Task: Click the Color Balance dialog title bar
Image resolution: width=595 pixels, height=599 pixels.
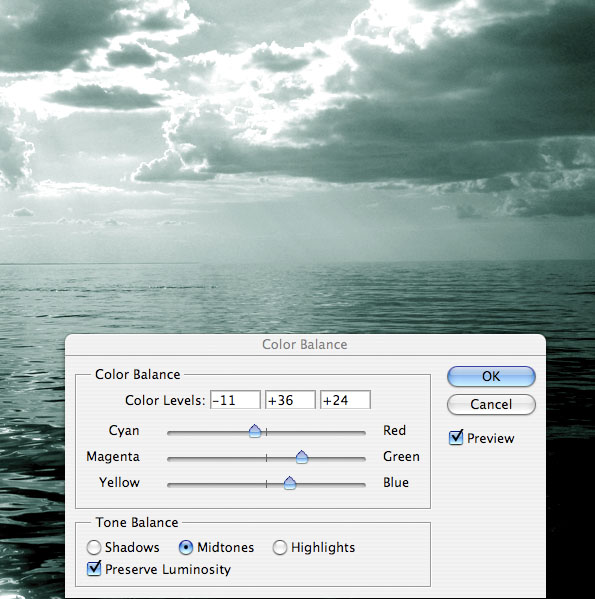Action: [305, 345]
